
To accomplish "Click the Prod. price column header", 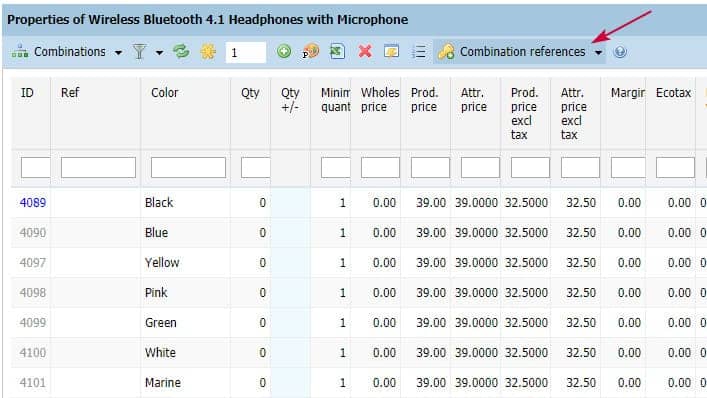I will click(424, 100).
